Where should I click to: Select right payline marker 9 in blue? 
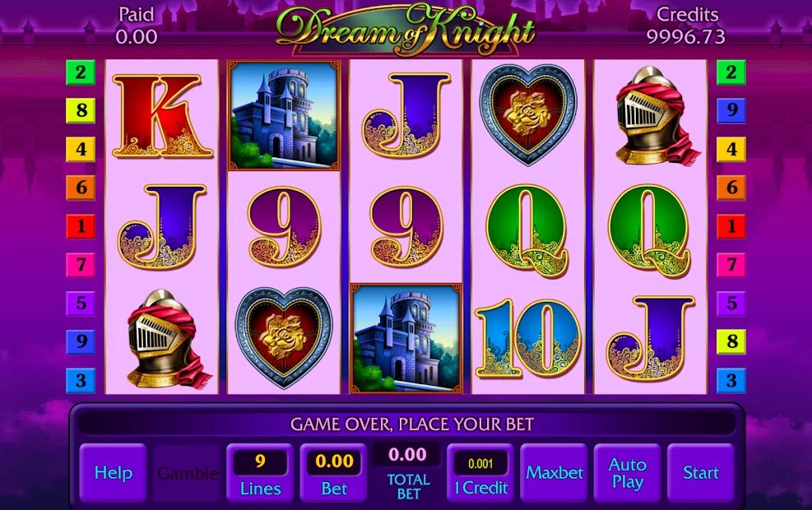[x=731, y=110]
